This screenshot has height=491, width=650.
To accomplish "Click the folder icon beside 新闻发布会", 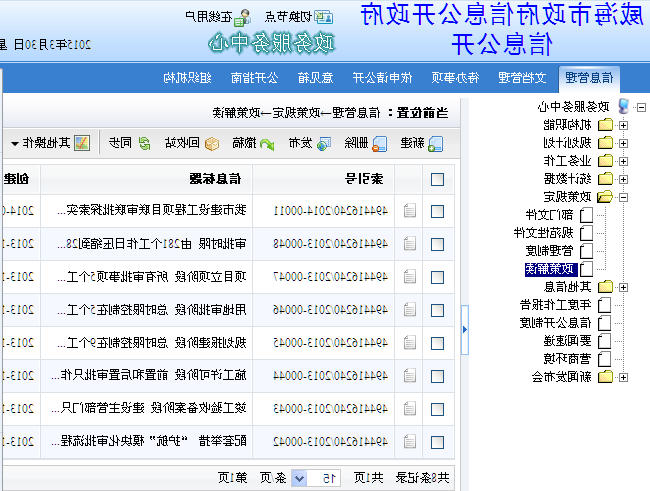I will 605,377.
